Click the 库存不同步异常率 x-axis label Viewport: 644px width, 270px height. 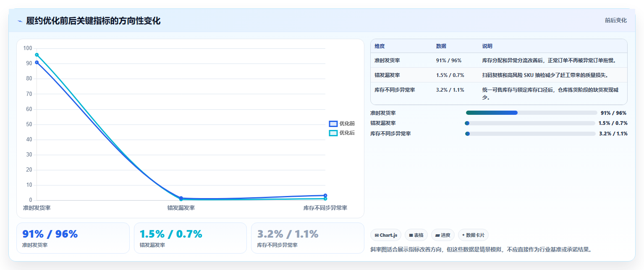[325, 208]
